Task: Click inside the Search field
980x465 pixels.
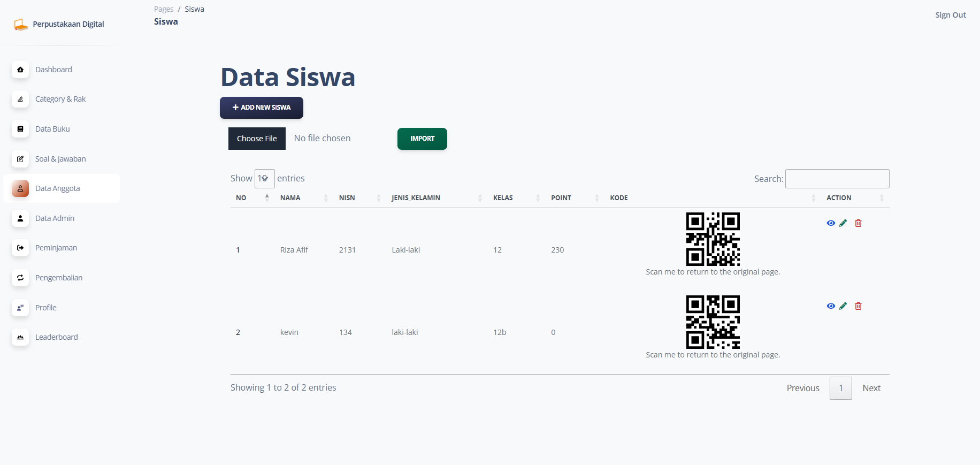Action: [x=837, y=178]
